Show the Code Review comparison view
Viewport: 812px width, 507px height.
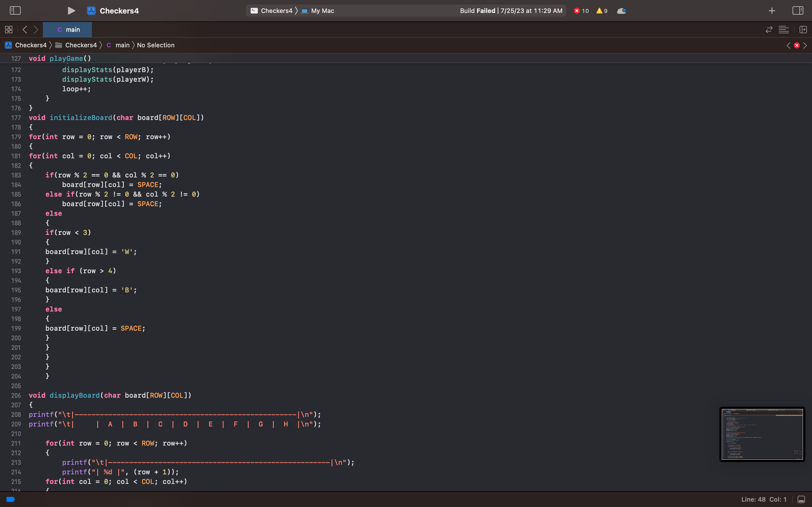point(768,30)
